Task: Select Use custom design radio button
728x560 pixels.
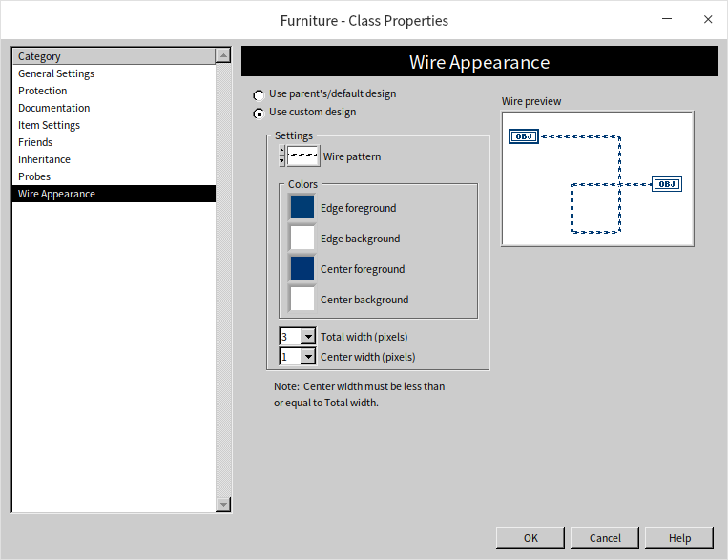Action: 259,113
